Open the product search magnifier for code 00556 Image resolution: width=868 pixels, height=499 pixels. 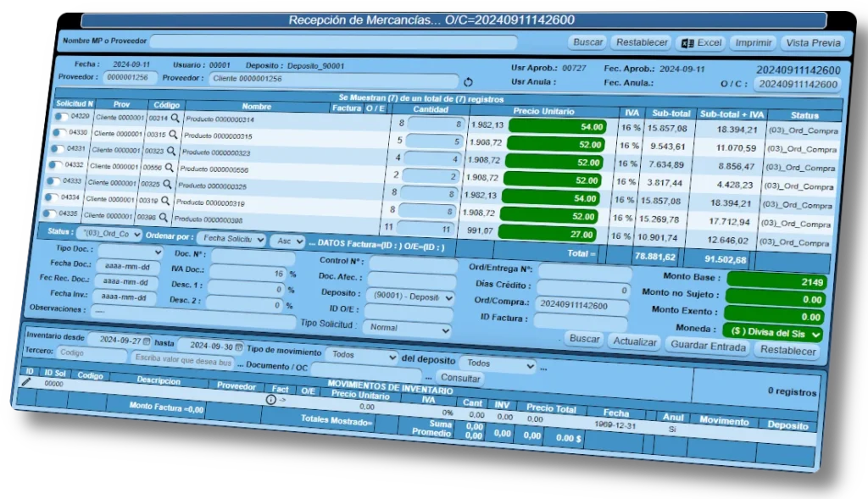(x=170, y=167)
